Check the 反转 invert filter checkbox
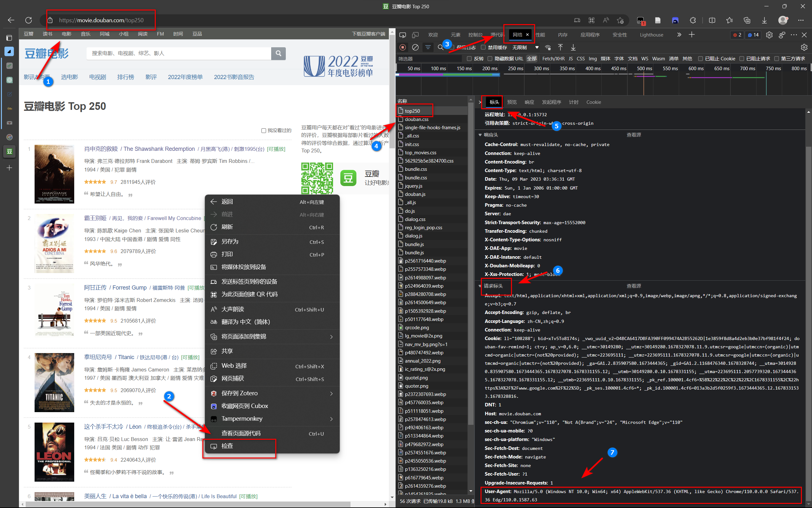 [469, 59]
